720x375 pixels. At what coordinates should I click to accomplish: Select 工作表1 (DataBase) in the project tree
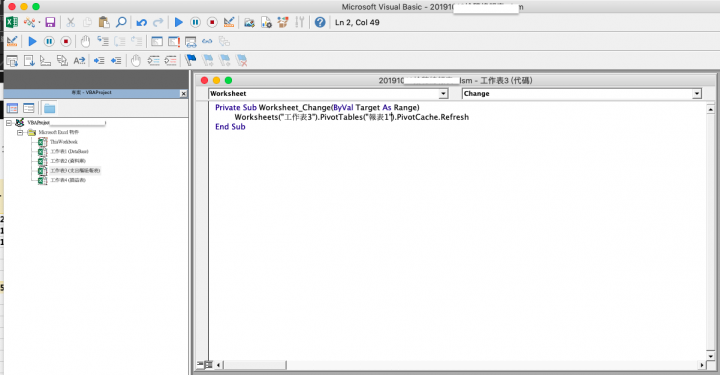[69, 151]
